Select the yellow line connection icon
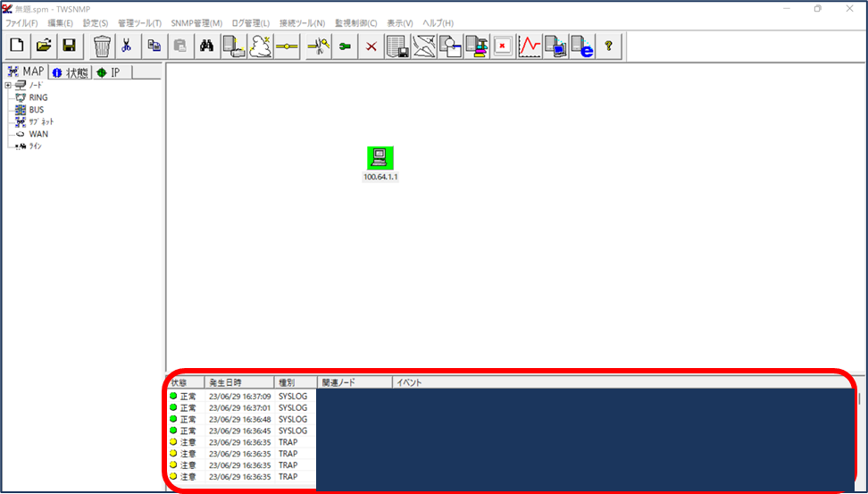 (287, 46)
